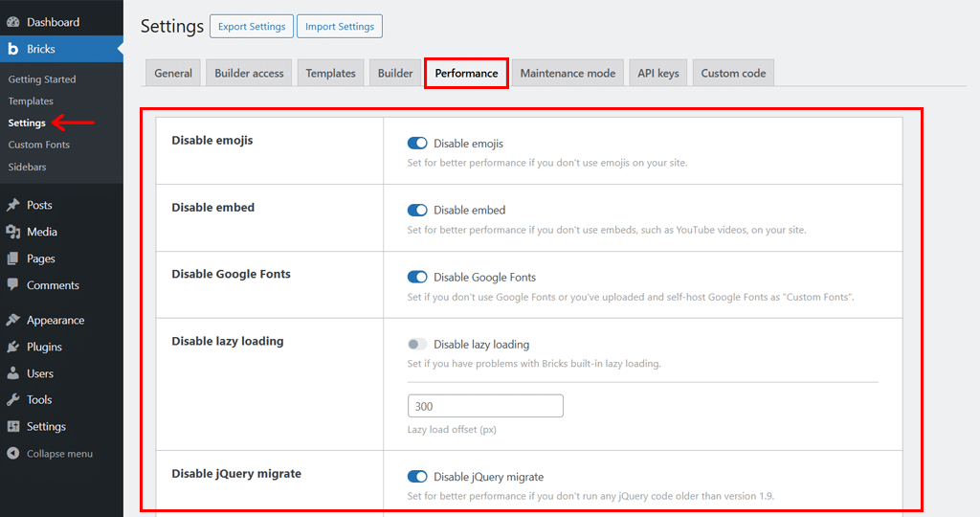980x517 pixels.
Task: Click the Pages document icon
Action: tap(13, 258)
